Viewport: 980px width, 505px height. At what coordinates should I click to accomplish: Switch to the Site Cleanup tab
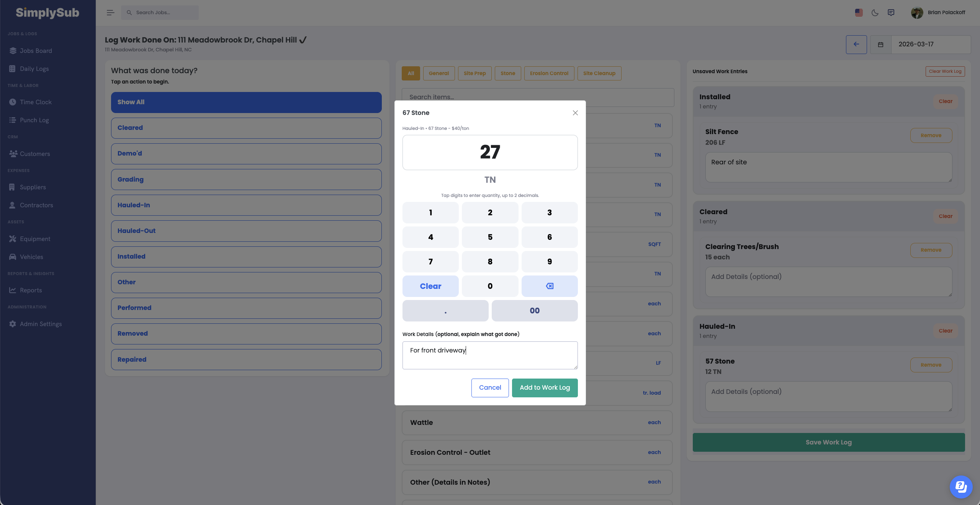pyautogui.click(x=599, y=73)
